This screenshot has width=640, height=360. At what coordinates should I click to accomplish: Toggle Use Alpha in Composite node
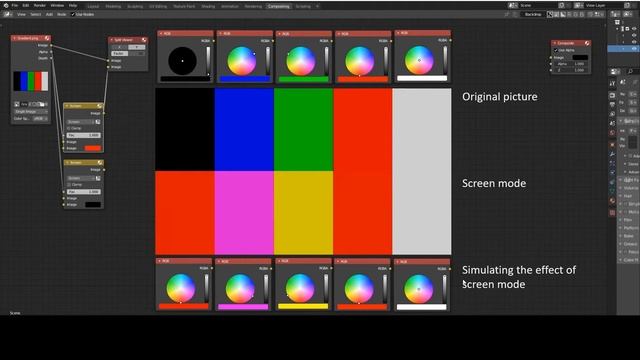tap(556, 50)
